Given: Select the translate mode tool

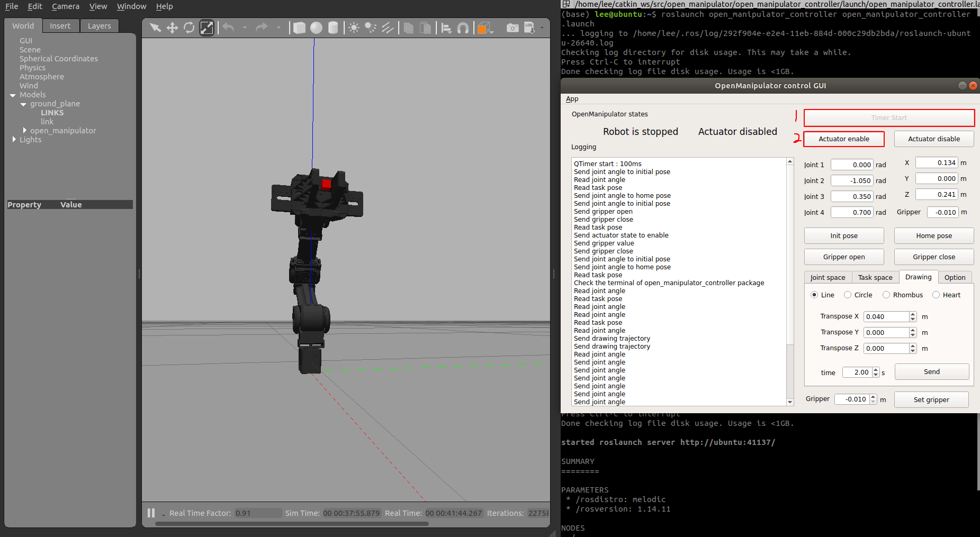Looking at the screenshot, I should 172,28.
